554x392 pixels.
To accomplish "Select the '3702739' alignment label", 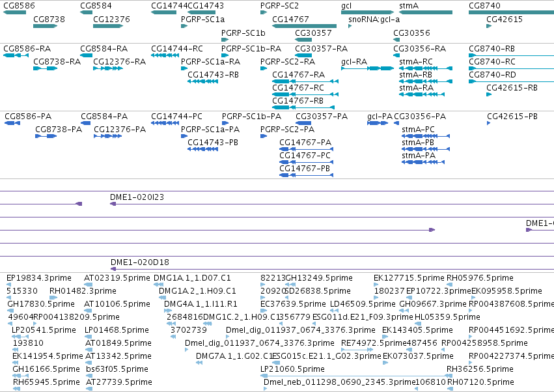I will [x=189, y=330].
